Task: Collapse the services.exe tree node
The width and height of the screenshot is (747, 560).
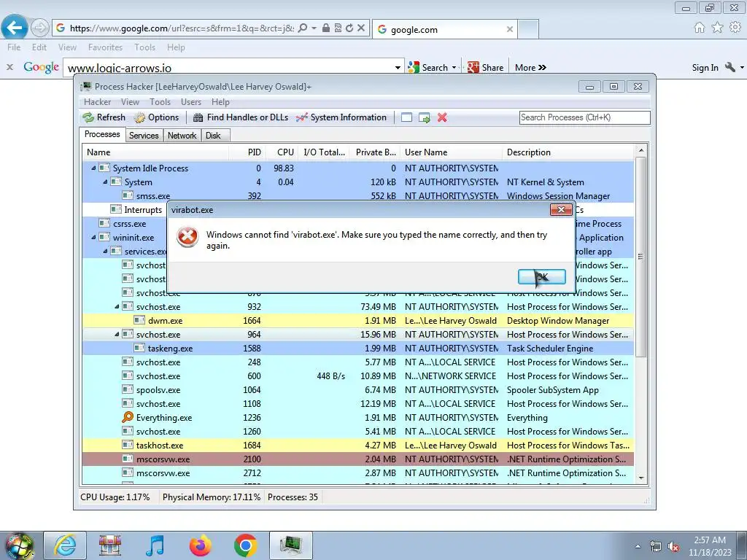Action: point(105,251)
